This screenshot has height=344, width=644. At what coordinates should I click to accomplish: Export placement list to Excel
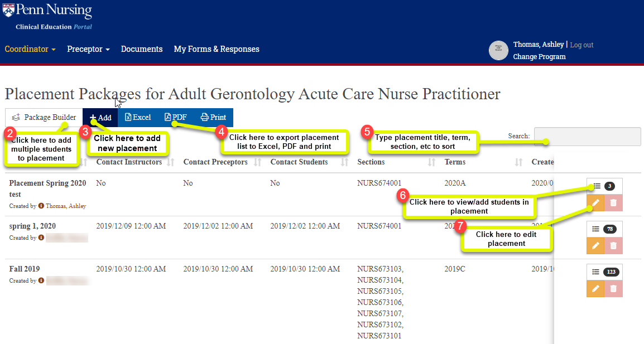point(138,118)
